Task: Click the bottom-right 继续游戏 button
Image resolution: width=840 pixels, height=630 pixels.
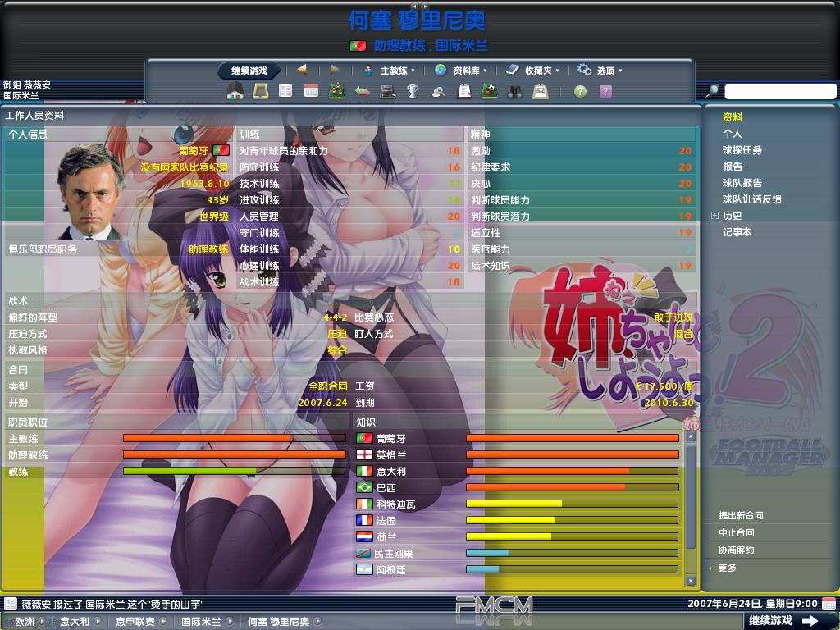Action: click(x=783, y=620)
